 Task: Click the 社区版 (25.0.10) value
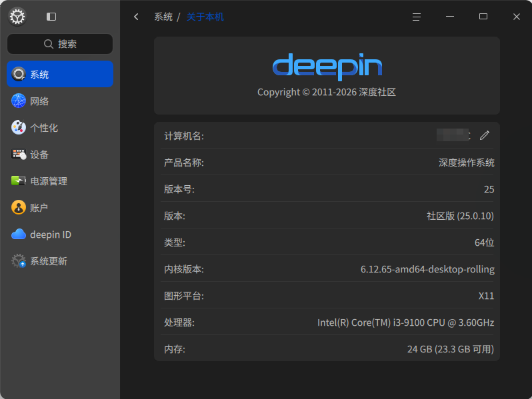click(460, 216)
